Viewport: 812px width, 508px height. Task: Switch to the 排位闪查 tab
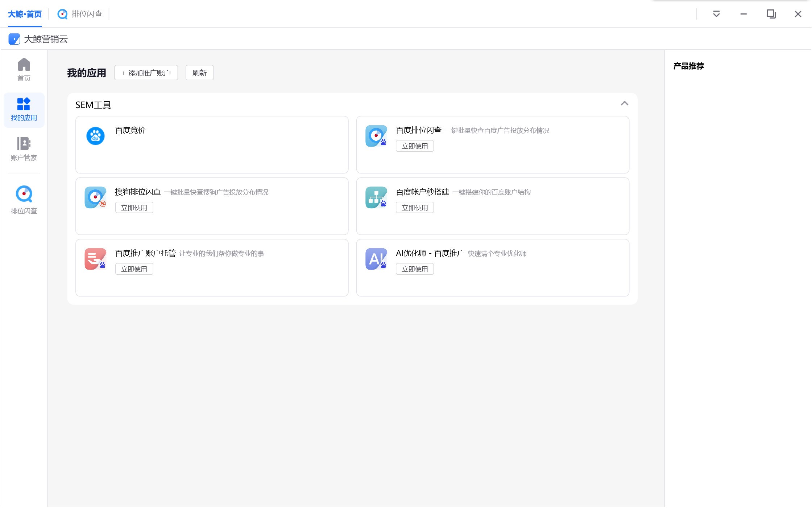click(x=80, y=14)
